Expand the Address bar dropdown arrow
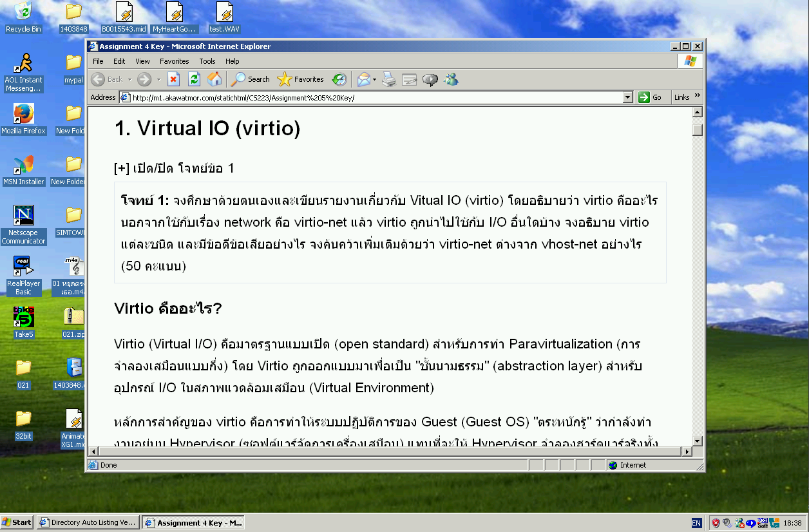The image size is (809, 532). click(x=628, y=97)
